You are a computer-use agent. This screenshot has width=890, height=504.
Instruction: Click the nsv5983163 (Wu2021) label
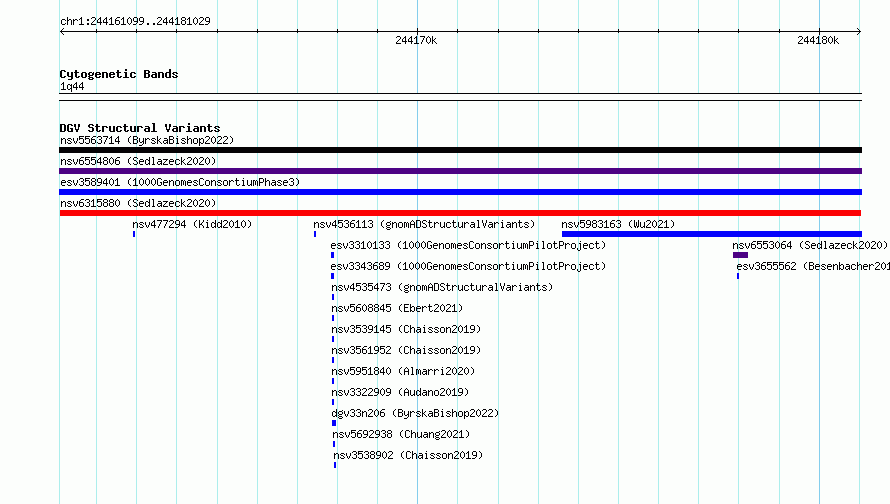tap(618, 224)
